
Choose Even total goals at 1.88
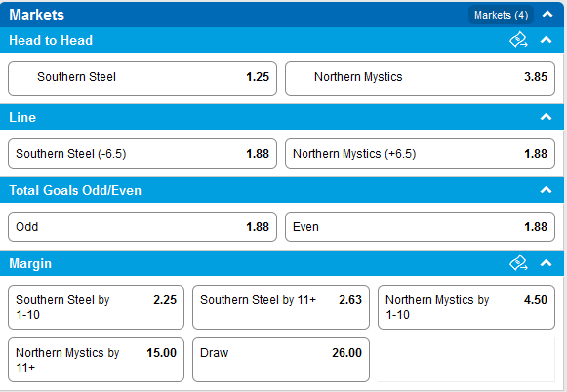420,226
